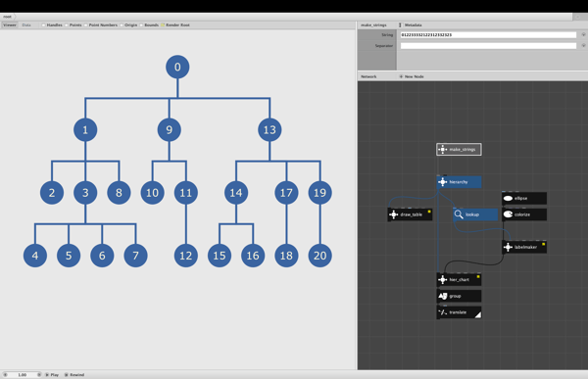
Task: Click the rendered-node triangle on translate node
Action: click(x=478, y=315)
